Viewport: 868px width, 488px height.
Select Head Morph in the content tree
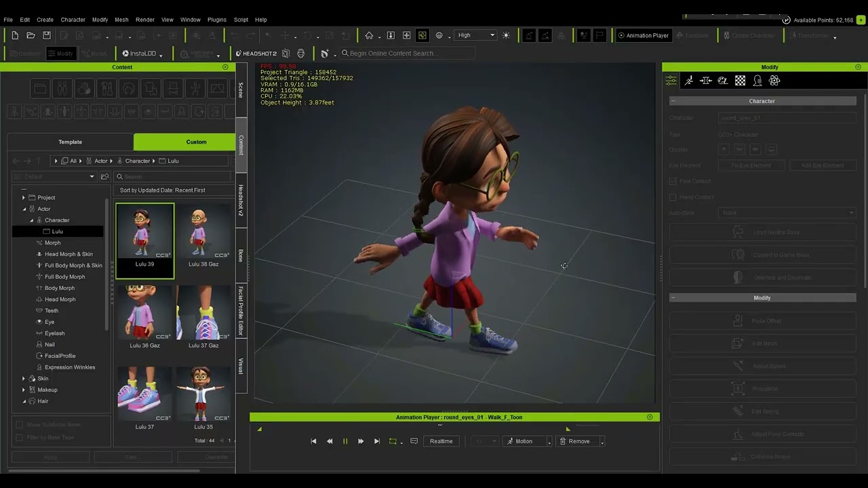tap(60, 300)
